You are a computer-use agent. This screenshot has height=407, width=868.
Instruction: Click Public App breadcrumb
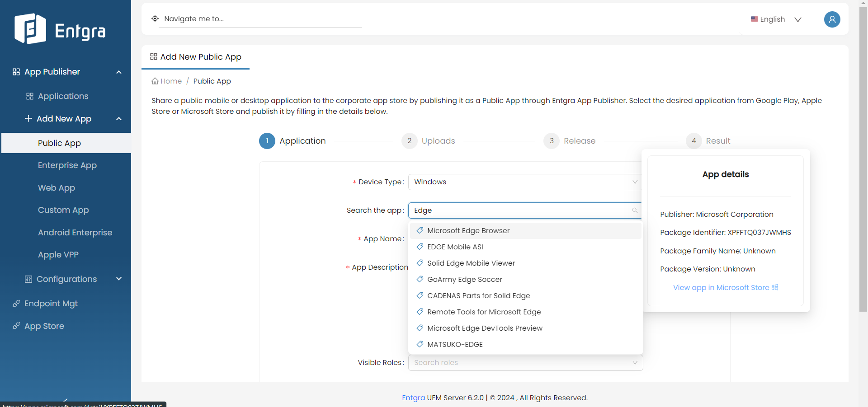[212, 81]
